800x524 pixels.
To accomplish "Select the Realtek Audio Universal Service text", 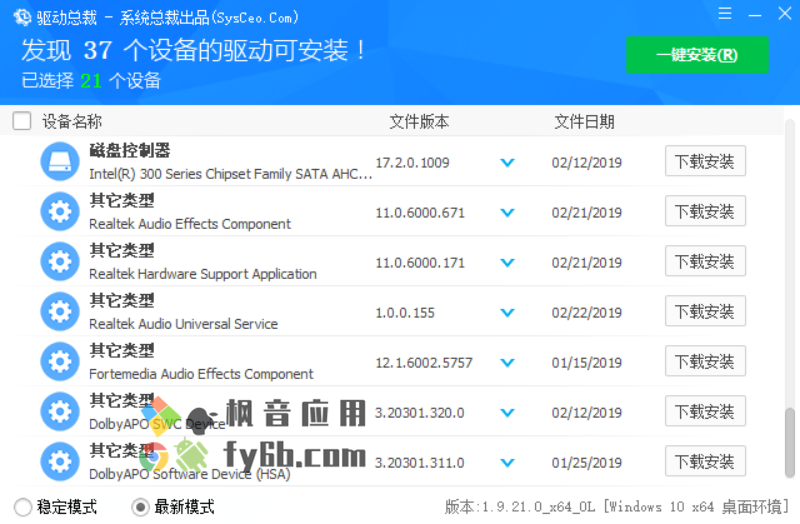I will pyautogui.click(x=183, y=324).
